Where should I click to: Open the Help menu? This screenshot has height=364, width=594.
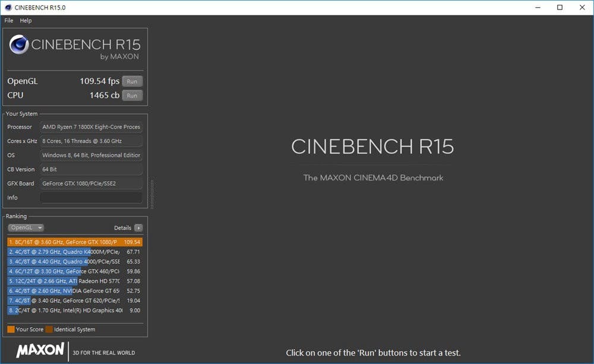point(26,20)
